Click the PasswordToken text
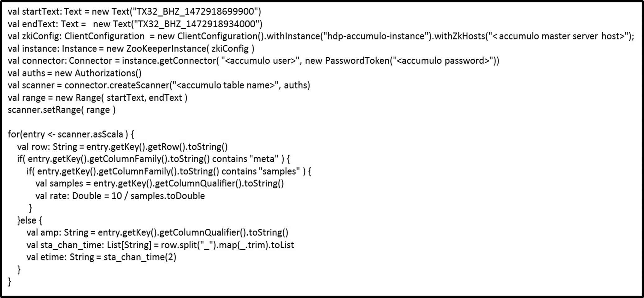This screenshot has width=644, height=298. pyautogui.click(x=357, y=61)
